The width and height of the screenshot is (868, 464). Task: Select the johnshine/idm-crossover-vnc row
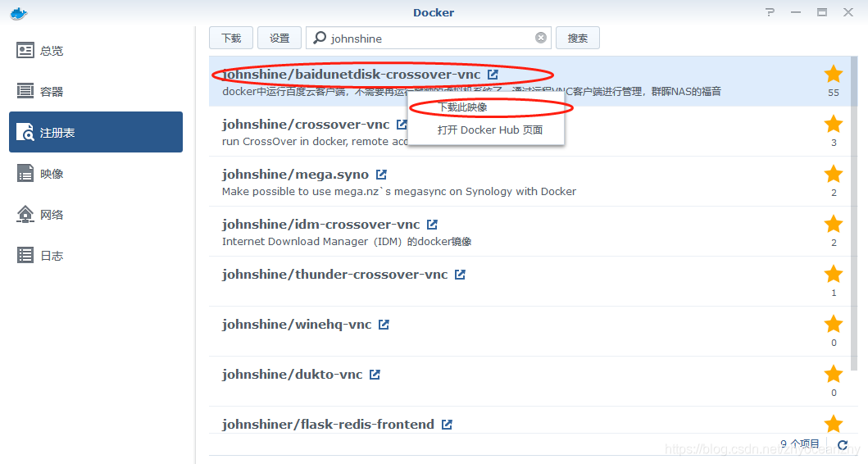pyautogui.click(x=529, y=231)
